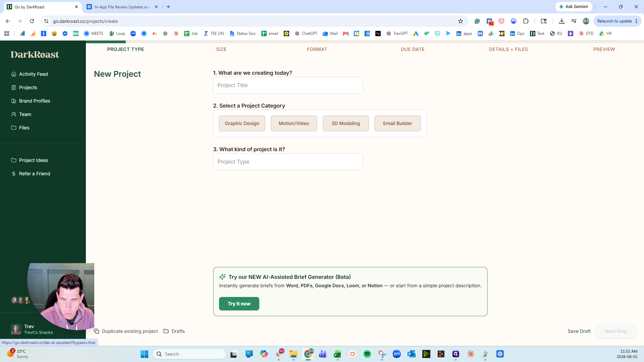Open browser downloads icon
644x362 pixels.
561,21
